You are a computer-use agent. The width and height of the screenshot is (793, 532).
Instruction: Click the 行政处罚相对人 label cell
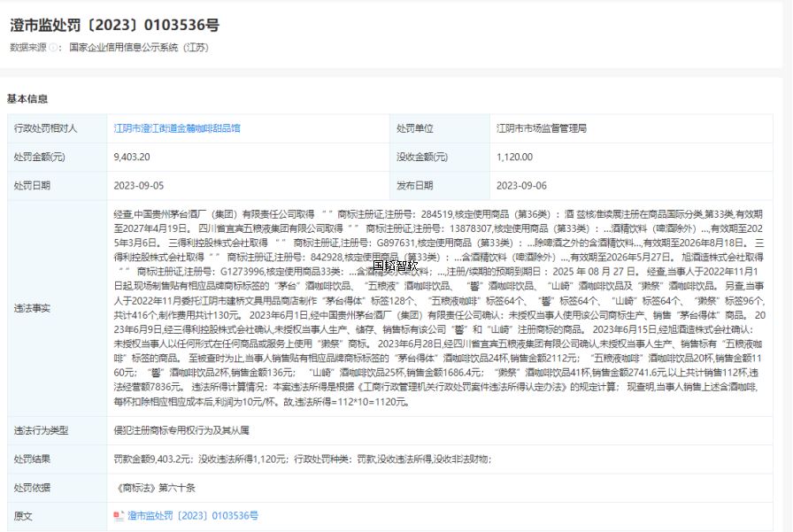click(x=58, y=128)
